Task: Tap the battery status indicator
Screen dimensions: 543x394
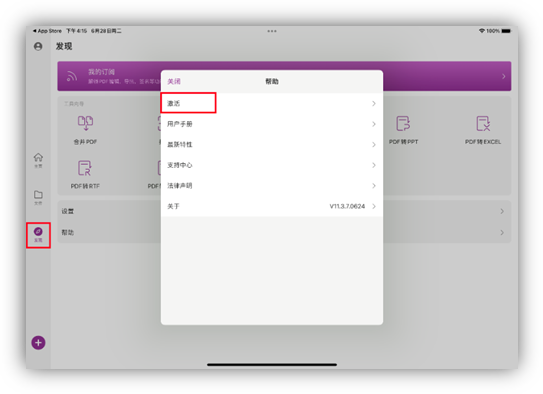Action: click(506, 31)
